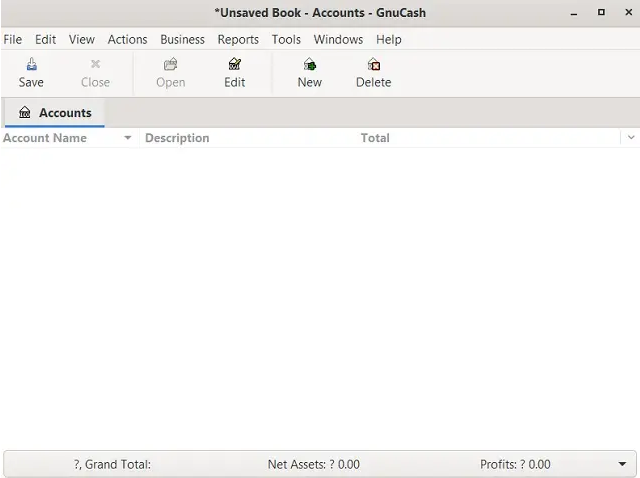The height and width of the screenshot is (478, 640).
Task: Select the Accounts tab
Action: point(64,113)
